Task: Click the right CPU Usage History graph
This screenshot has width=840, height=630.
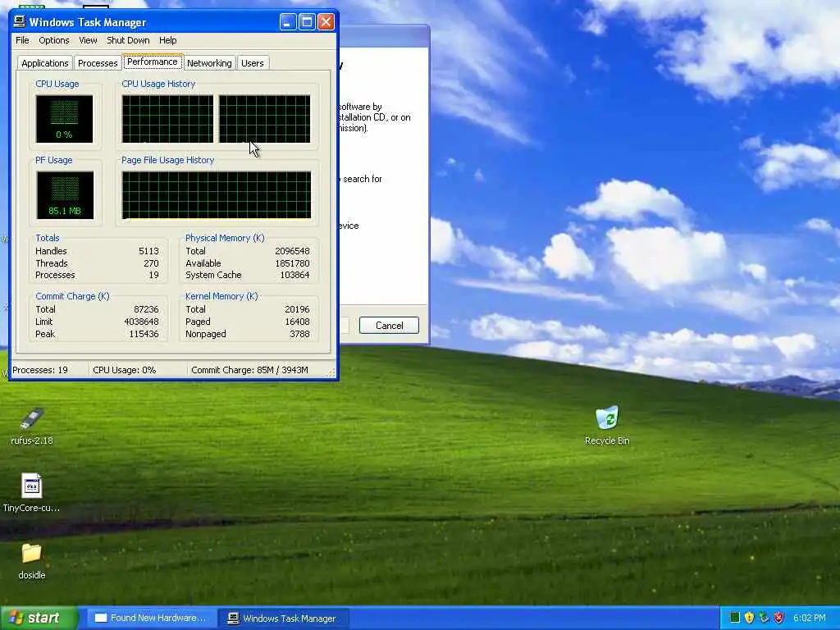Action: click(x=265, y=119)
